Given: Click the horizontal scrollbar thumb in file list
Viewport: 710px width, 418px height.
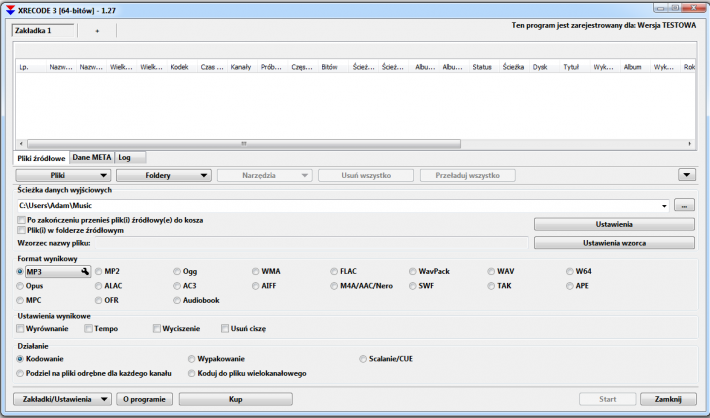Looking at the screenshot, I should pyautogui.click(x=244, y=144).
